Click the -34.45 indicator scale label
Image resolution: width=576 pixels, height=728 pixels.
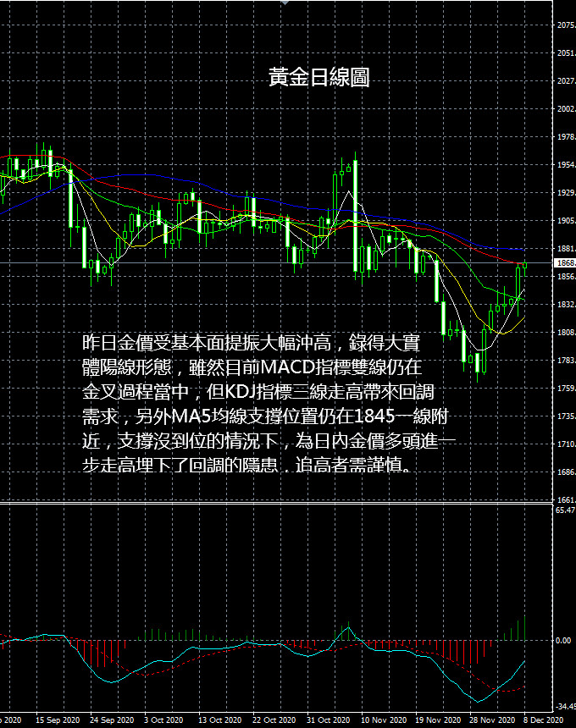click(565, 706)
